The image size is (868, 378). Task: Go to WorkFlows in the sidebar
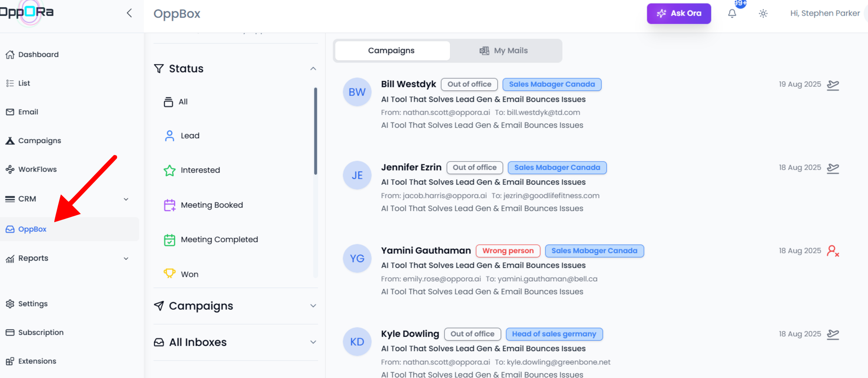[37, 169]
